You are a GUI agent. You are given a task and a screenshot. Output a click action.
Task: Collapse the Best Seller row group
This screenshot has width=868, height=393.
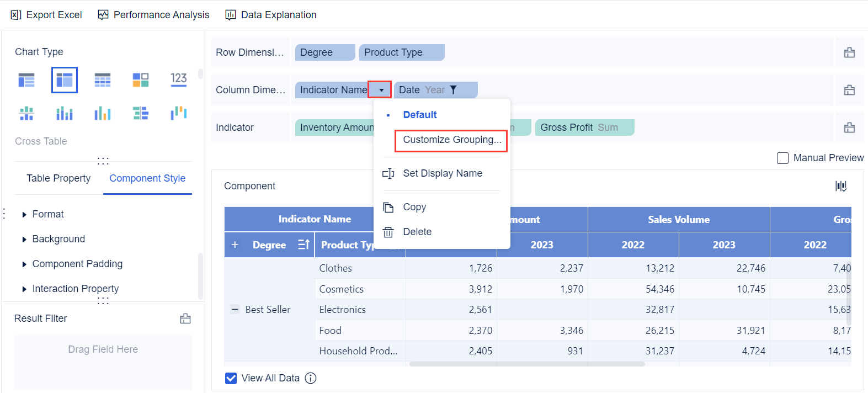[x=235, y=310]
